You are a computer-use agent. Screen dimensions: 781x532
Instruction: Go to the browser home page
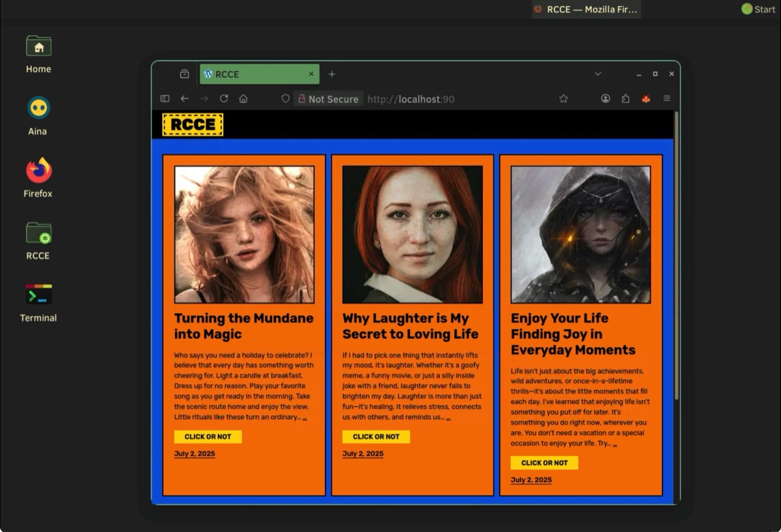(x=243, y=99)
